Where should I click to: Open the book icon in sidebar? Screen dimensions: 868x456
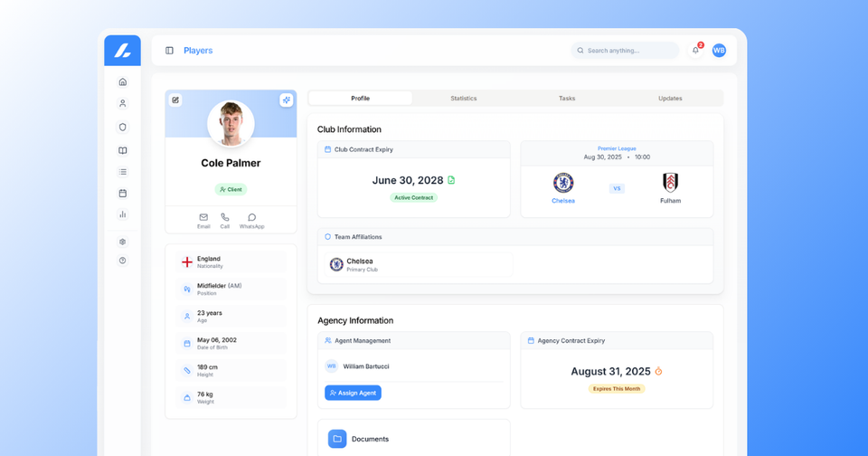coord(123,150)
